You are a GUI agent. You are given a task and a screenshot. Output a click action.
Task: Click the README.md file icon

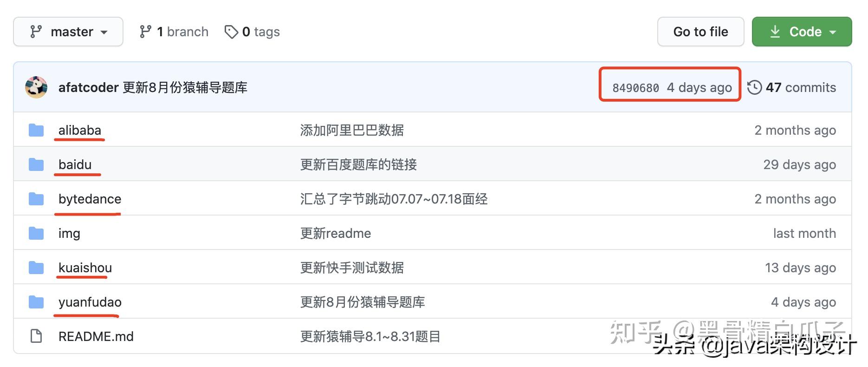(x=36, y=336)
